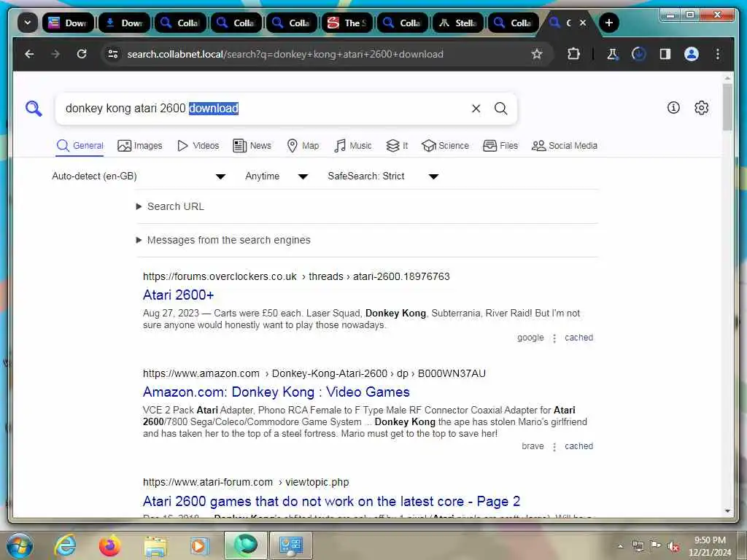Viewport: 747px width, 560px height.
Task: Select the Map search category
Action: point(303,146)
